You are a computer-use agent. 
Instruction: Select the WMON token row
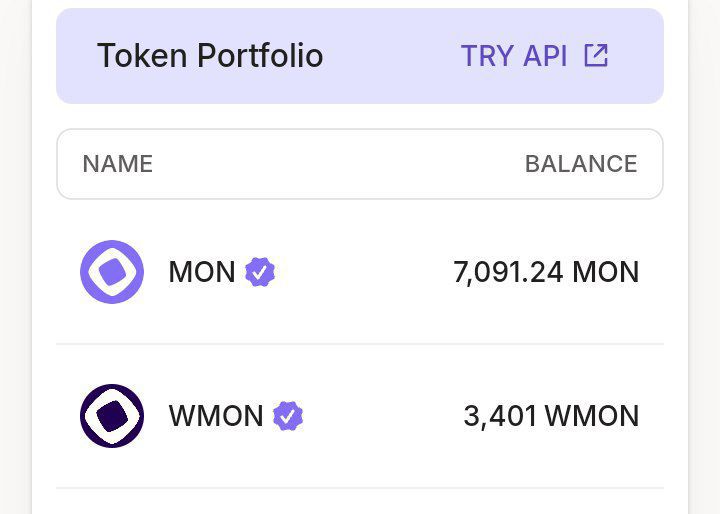tap(360, 416)
